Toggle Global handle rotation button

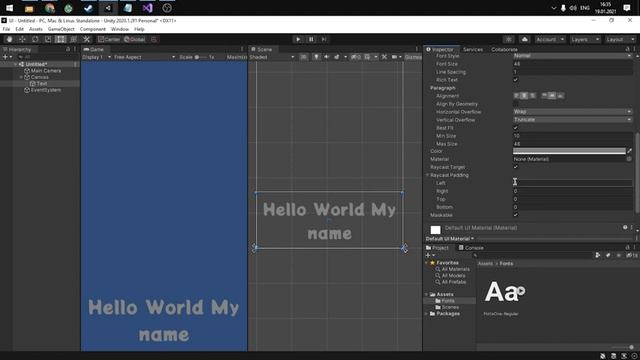click(x=135, y=39)
